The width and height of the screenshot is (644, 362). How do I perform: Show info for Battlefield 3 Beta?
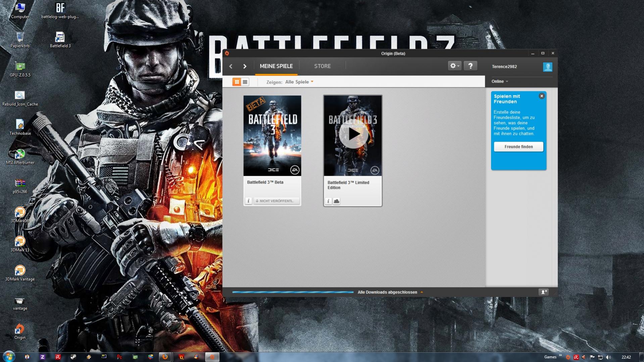click(x=248, y=201)
